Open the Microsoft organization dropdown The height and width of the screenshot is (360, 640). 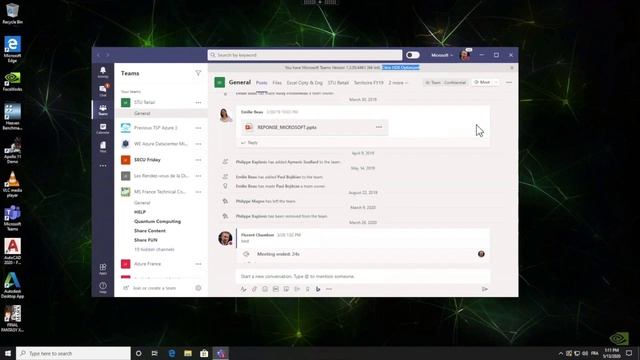(x=442, y=55)
